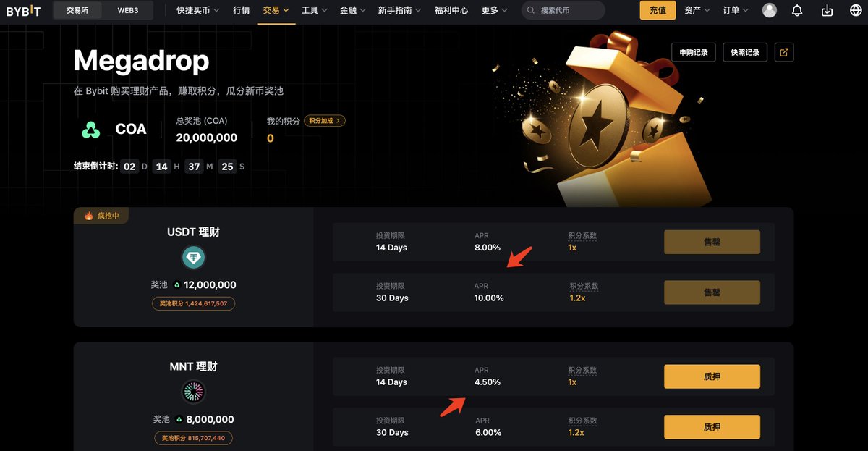The image size is (868, 451).
Task: Click the MNT token icon
Action: click(x=193, y=392)
